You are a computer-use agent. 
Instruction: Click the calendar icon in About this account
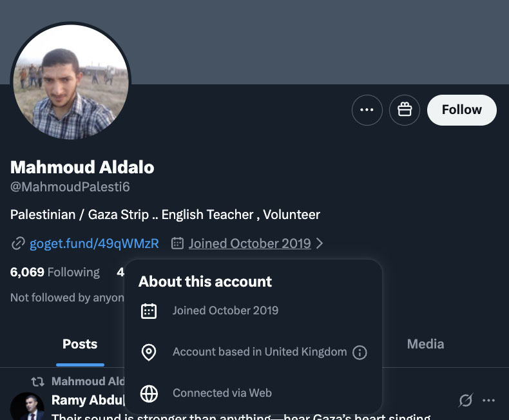[149, 311]
